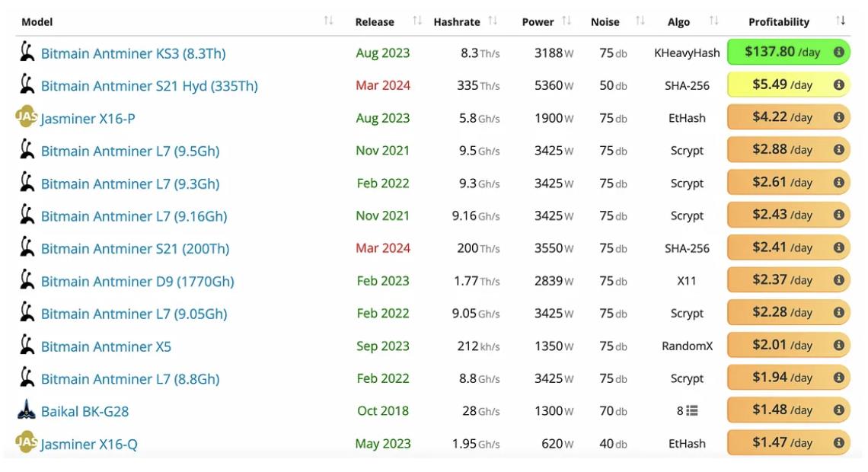868x472 pixels.
Task: Click the info icon beside $4.22 /day
Action: 838,118
